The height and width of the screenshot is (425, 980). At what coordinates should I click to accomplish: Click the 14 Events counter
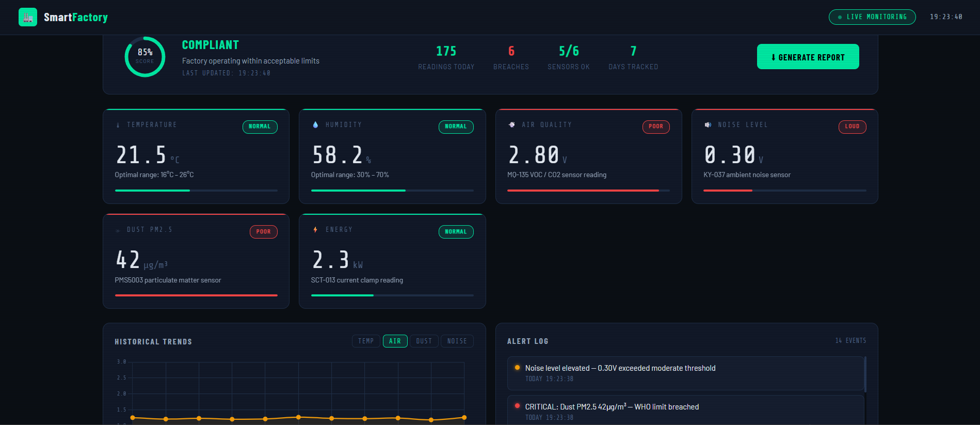point(850,341)
